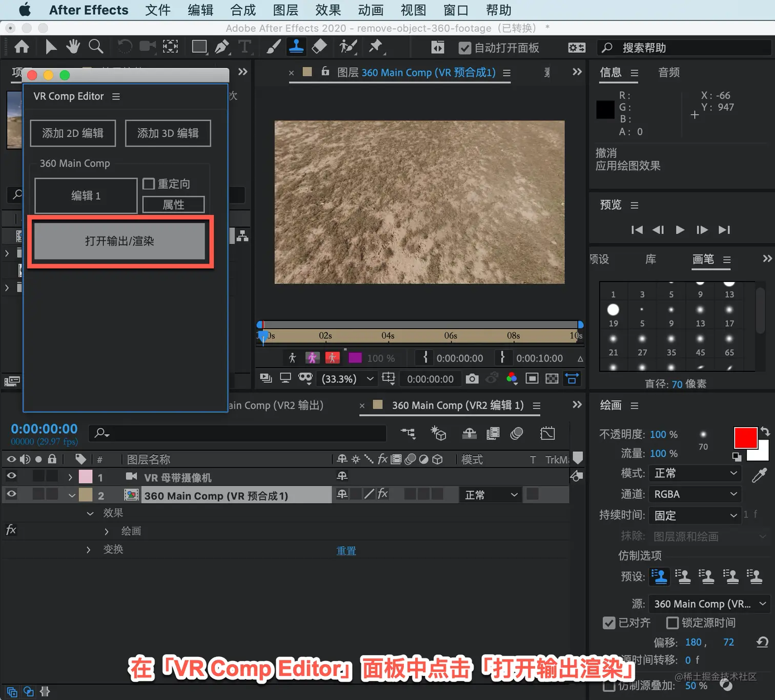
Task: Select the Brush tool
Action: coord(274,47)
